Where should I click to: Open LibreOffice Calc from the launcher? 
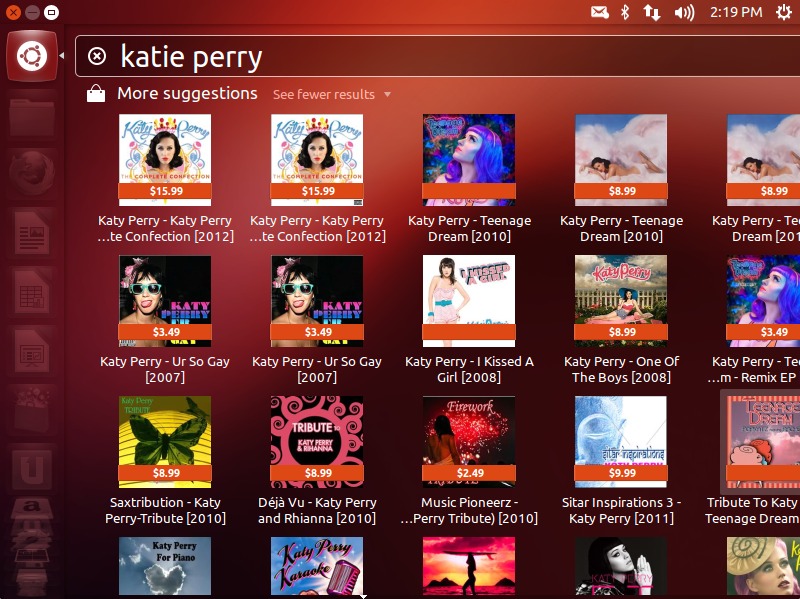(32, 291)
